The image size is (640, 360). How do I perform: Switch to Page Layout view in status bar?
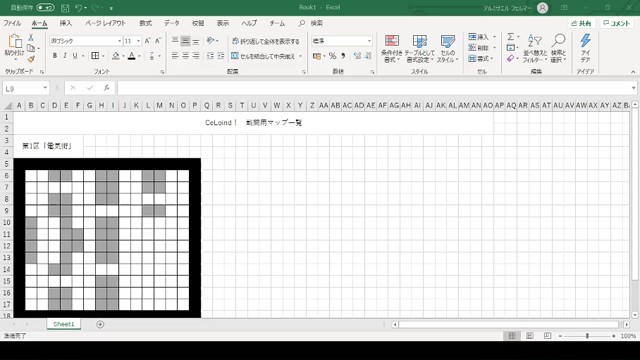pyautogui.click(x=530, y=336)
